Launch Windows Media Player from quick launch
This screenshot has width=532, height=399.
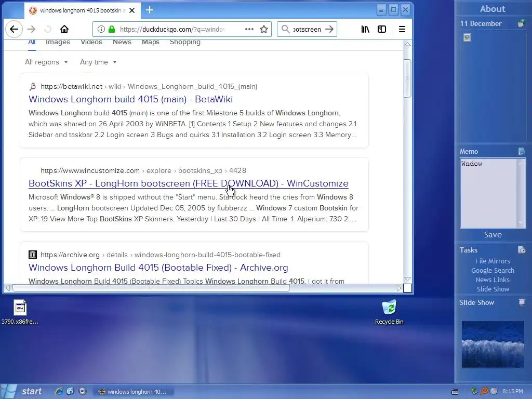pyautogui.click(x=83, y=391)
